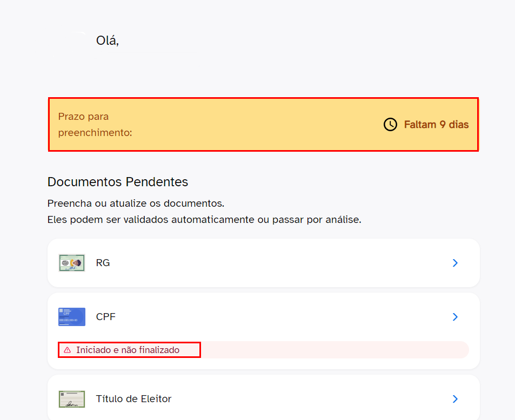Click the clock icon in deadline banner

tap(390, 125)
